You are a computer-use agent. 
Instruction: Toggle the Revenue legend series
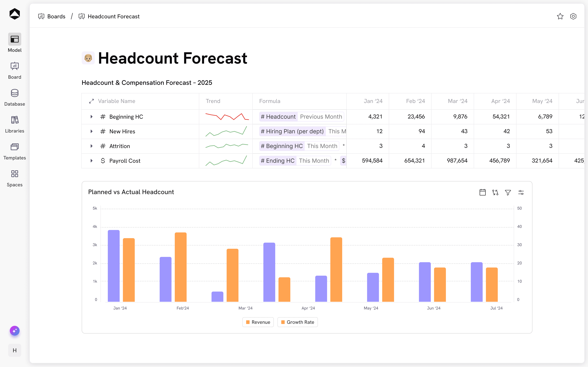point(258,322)
